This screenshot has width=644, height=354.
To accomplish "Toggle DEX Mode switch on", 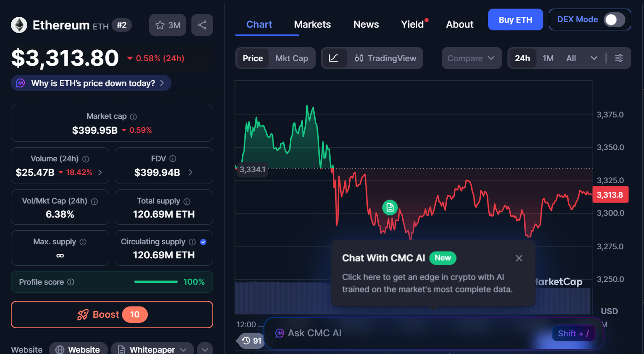I will point(614,19).
